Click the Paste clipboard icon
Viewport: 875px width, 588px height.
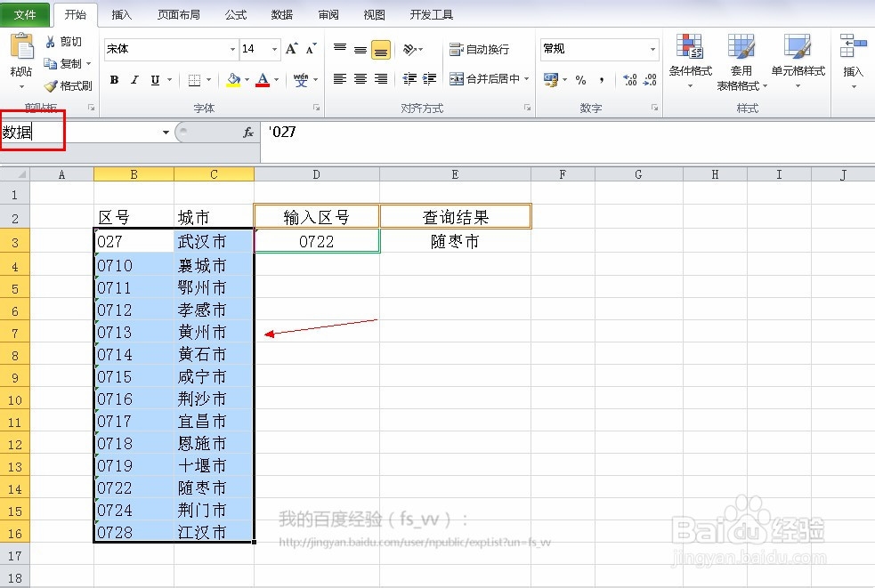point(21,46)
